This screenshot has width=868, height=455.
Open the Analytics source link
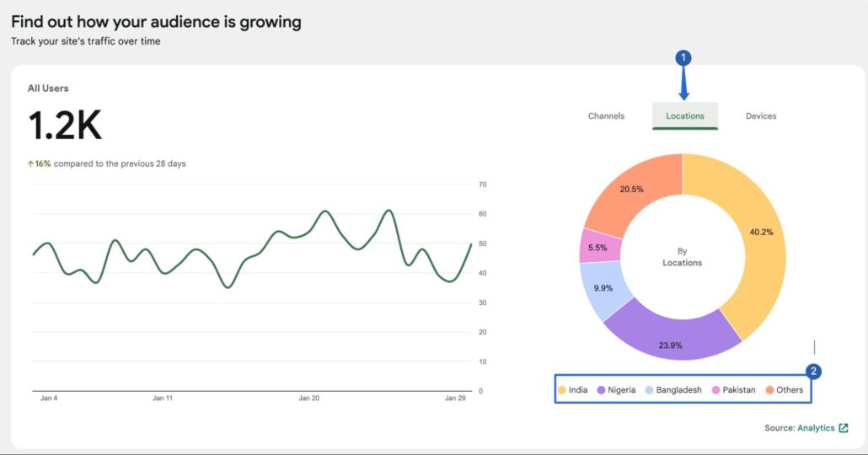(x=816, y=428)
